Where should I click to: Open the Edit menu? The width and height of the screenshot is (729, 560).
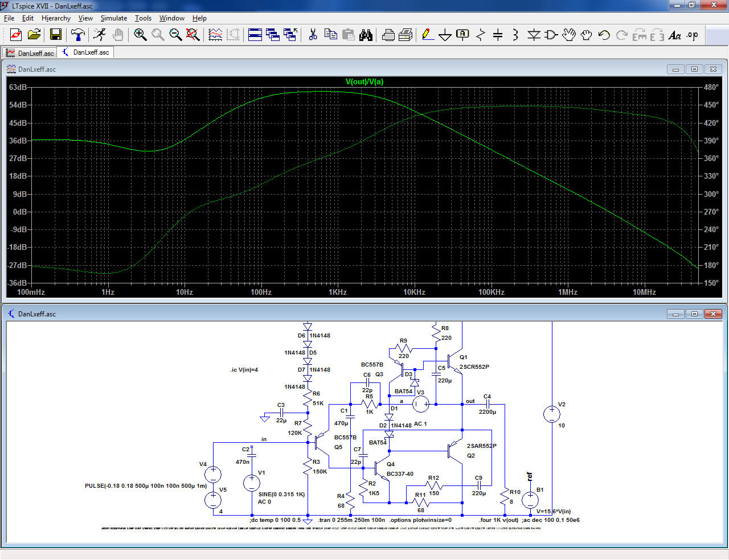pyautogui.click(x=28, y=18)
